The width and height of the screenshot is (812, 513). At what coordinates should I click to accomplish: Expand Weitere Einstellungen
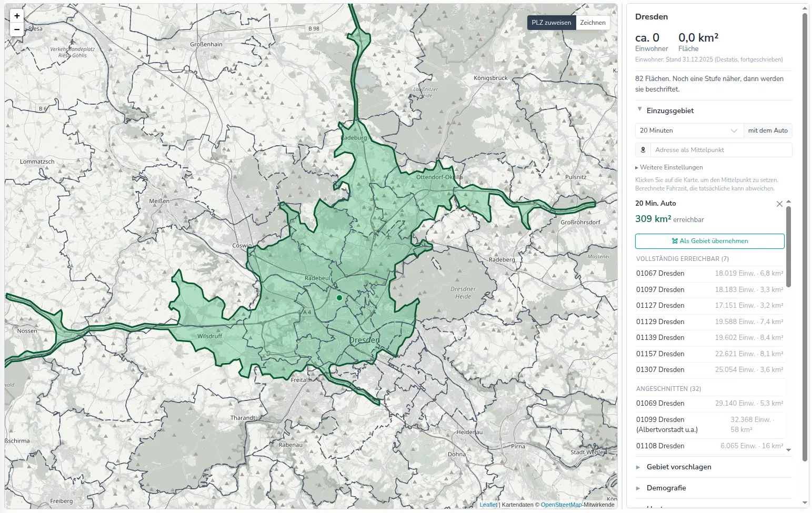pos(669,167)
